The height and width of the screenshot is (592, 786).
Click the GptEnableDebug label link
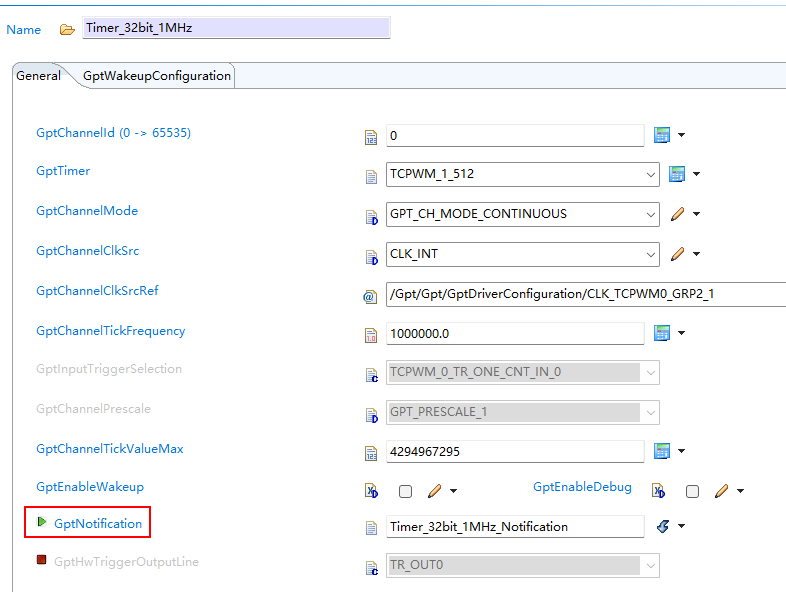click(x=582, y=487)
